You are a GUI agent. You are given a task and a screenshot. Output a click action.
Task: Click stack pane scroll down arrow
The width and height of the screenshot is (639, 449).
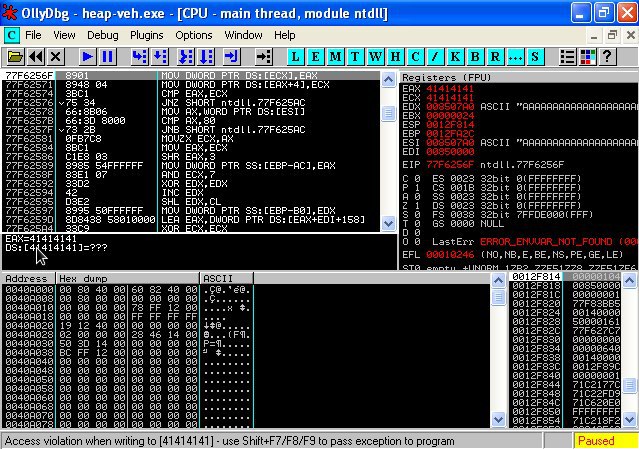630,419
